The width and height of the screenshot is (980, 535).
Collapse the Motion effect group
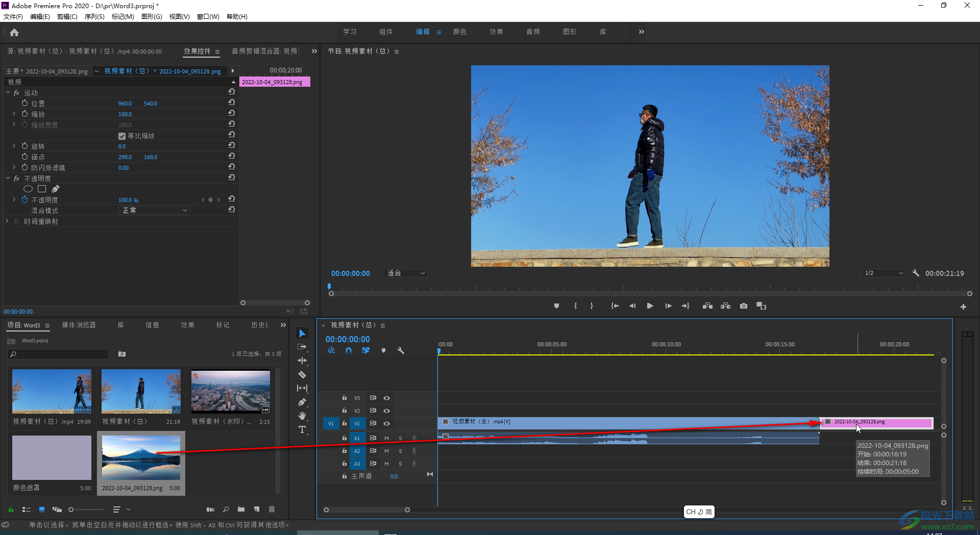(x=8, y=93)
